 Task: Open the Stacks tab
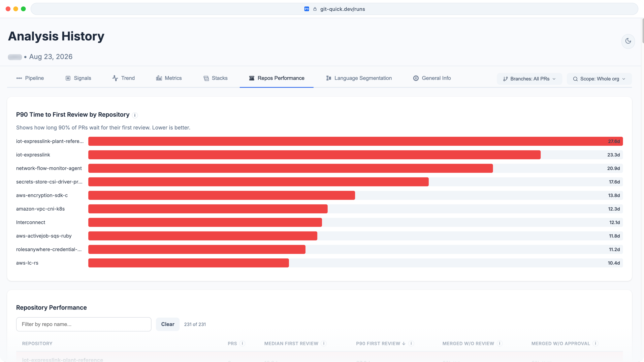pos(216,78)
